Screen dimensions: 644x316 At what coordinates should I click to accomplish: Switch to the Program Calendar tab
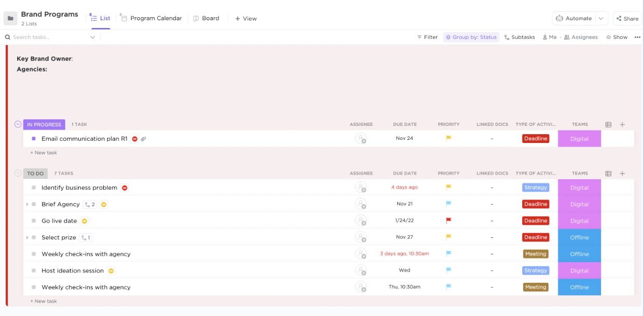(x=151, y=18)
